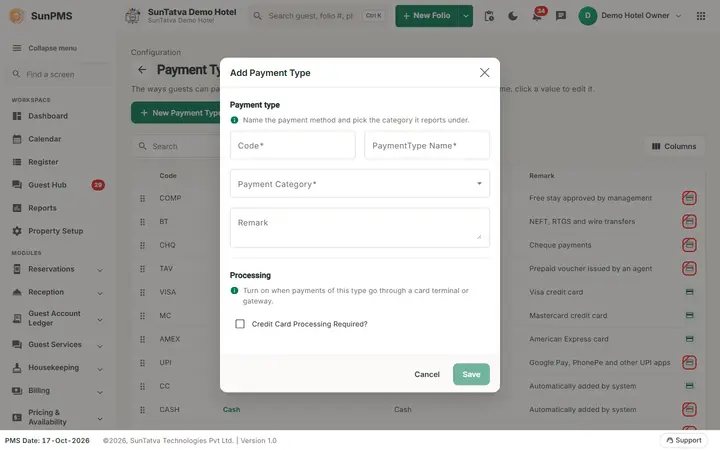Open the chat messages icon
The image size is (720, 450).
tap(561, 16)
